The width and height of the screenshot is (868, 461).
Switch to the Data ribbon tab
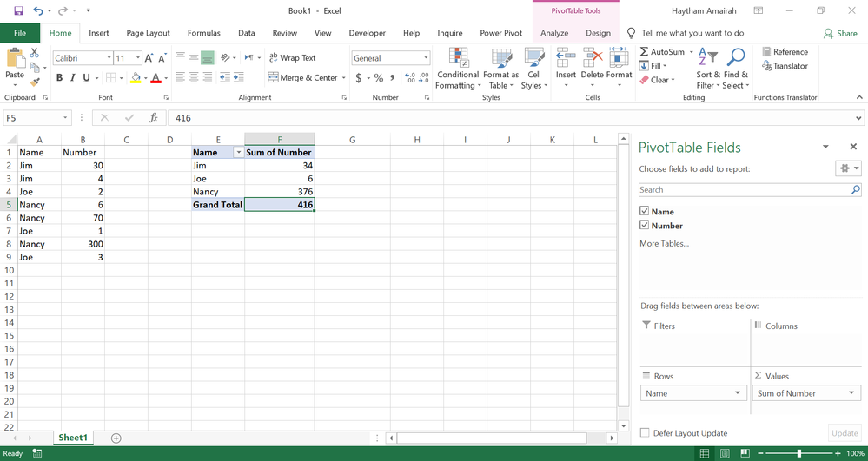[247, 33]
